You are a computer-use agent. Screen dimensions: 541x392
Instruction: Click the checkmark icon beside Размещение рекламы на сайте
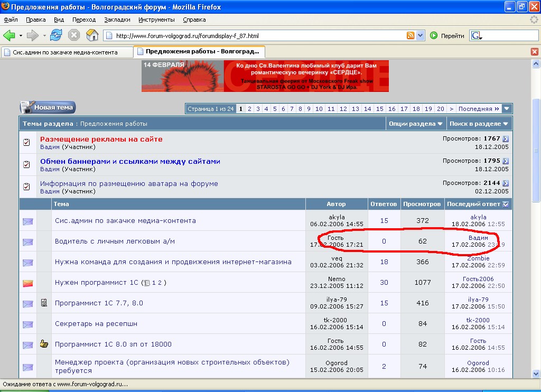(x=26, y=143)
